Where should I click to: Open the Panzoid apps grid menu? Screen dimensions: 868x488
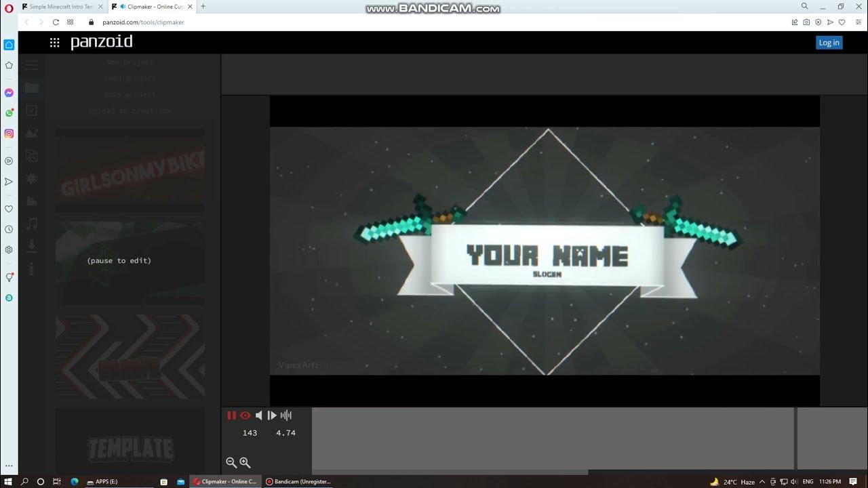(54, 42)
